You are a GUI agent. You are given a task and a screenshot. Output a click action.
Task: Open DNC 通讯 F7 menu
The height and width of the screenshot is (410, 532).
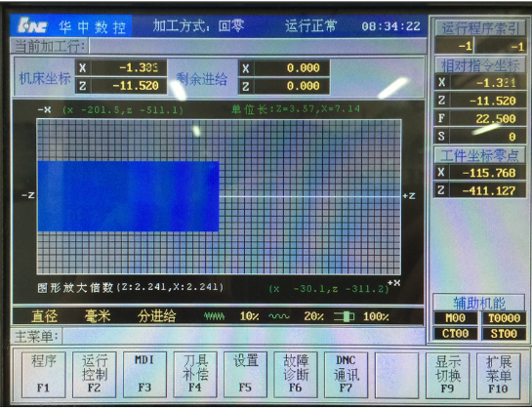click(347, 374)
